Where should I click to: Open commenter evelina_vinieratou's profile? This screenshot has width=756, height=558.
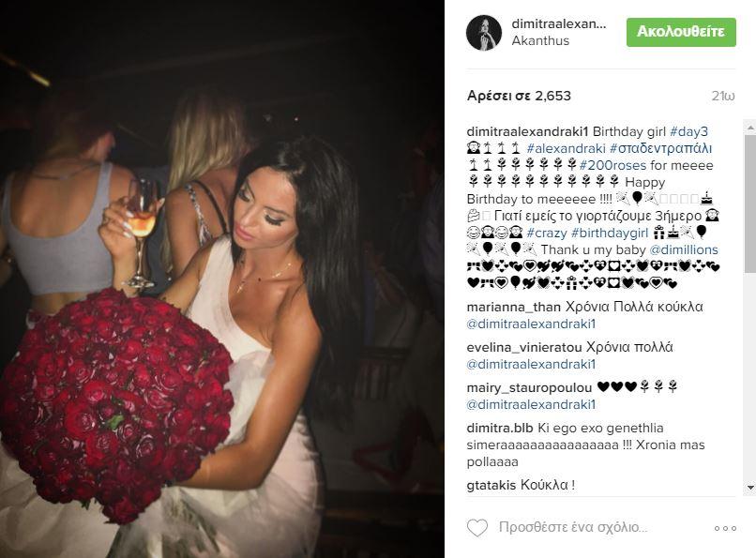point(524,347)
